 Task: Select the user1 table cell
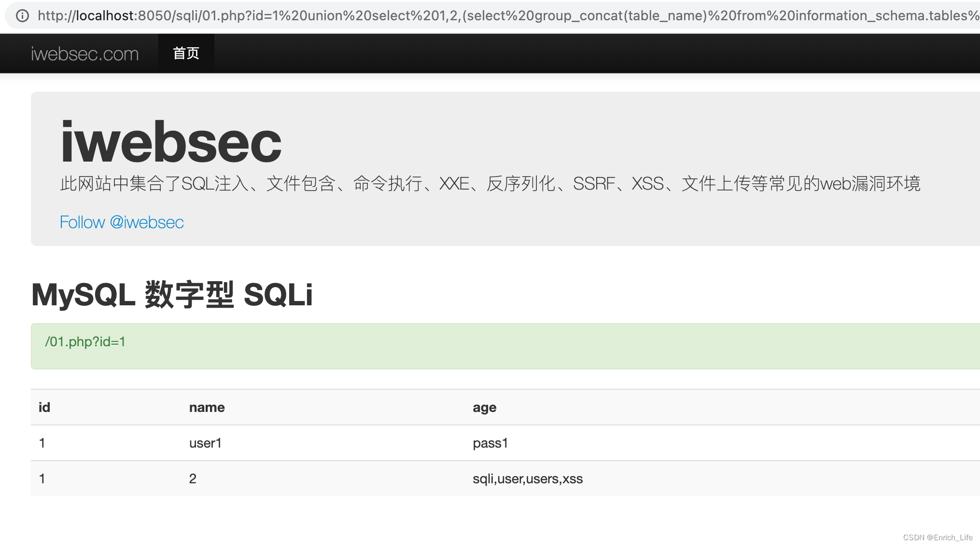pyautogui.click(x=205, y=443)
